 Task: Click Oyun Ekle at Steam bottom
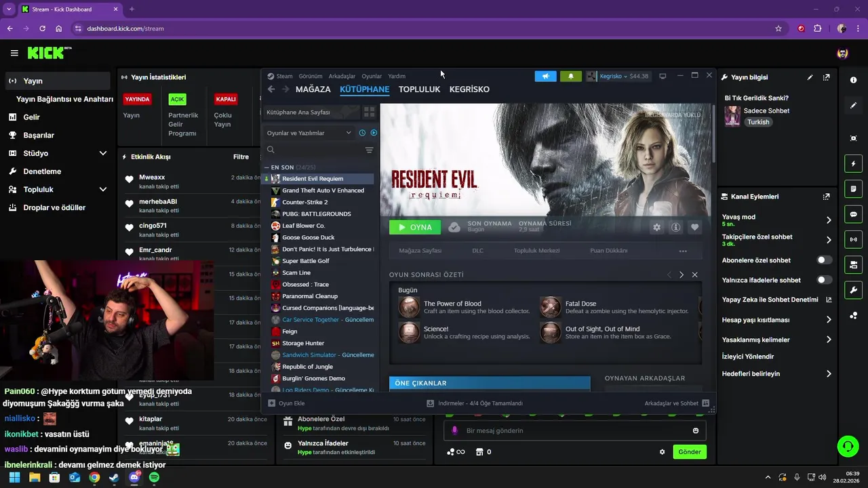coord(286,403)
